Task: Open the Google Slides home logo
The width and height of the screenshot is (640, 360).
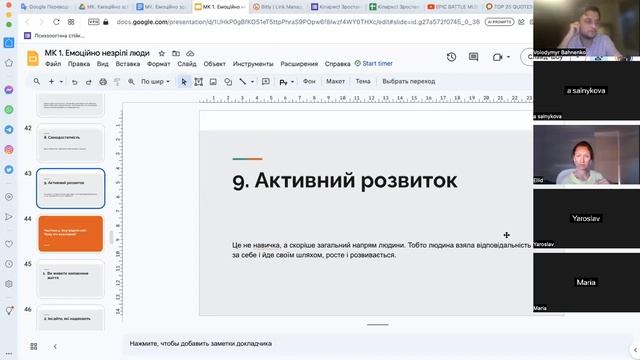Action: pos(33,58)
